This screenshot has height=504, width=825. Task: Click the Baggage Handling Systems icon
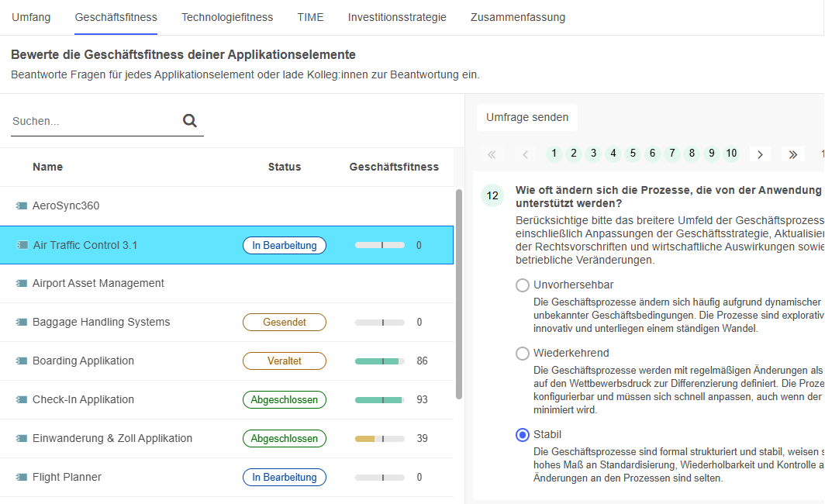20,322
